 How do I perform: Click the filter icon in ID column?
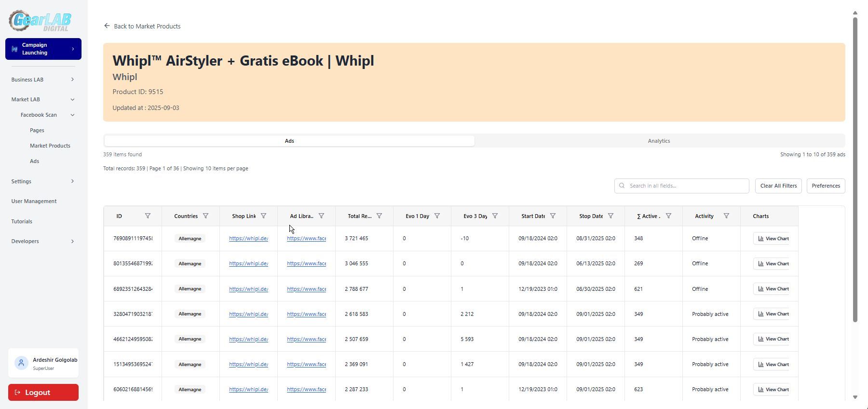(x=148, y=216)
